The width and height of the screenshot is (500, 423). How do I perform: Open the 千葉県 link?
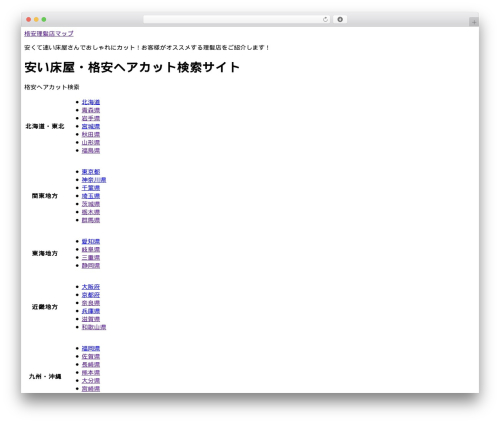91,188
